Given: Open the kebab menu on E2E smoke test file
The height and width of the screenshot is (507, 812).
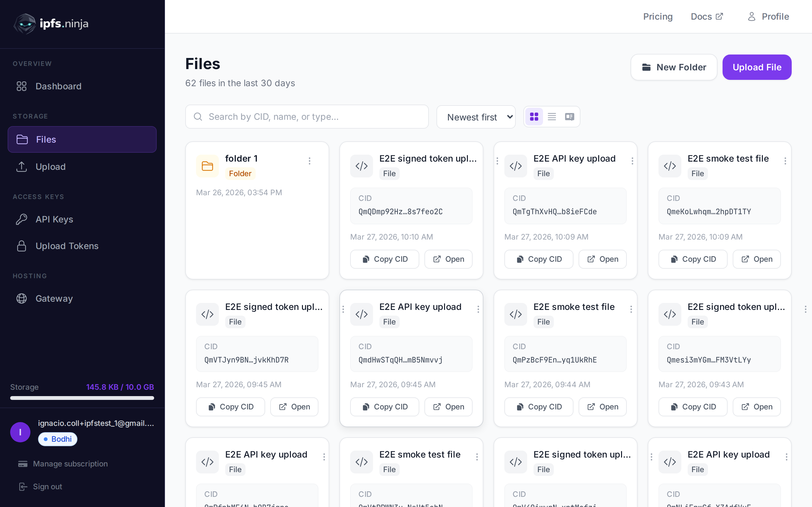Looking at the screenshot, I should pos(785,161).
